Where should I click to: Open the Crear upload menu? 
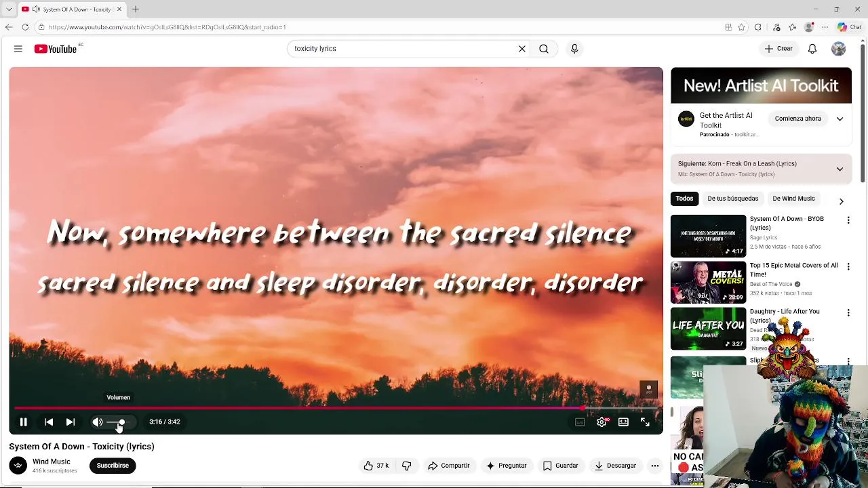tap(778, 49)
